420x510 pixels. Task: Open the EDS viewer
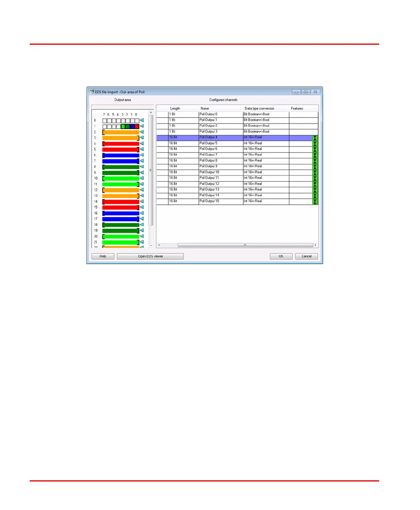[150, 257]
